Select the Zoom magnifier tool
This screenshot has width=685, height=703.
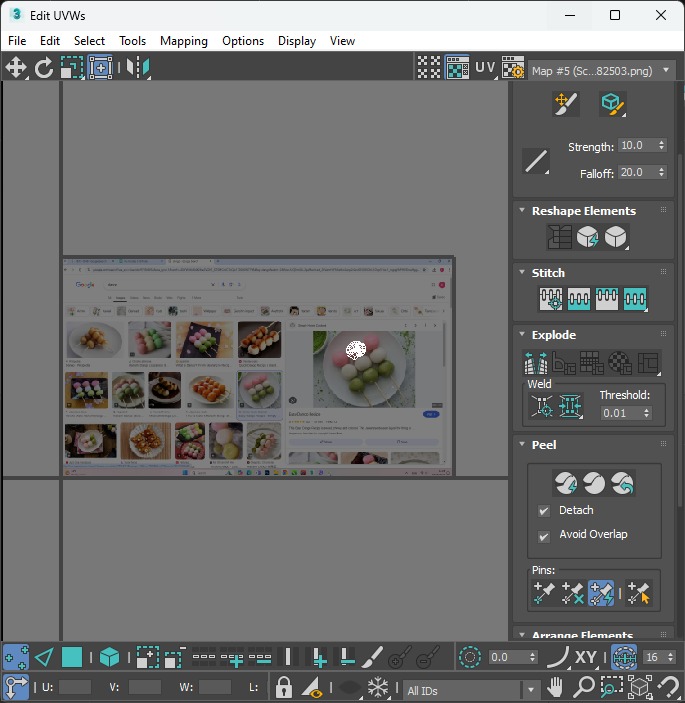point(583,687)
